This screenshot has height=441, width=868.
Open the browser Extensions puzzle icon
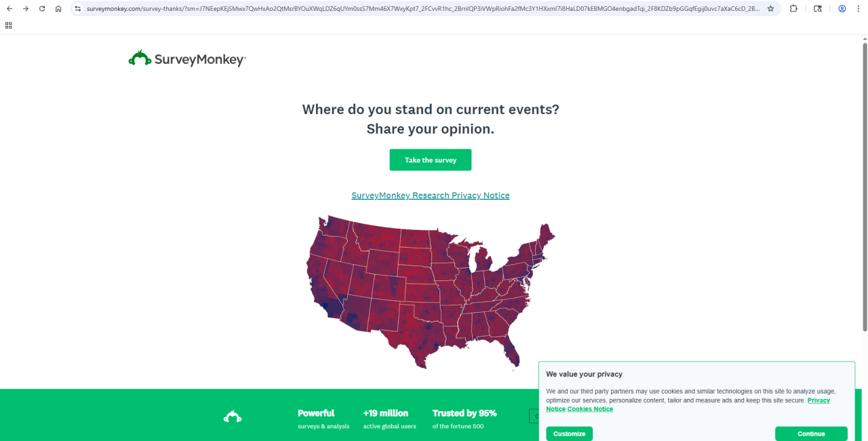pyautogui.click(x=793, y=9)
